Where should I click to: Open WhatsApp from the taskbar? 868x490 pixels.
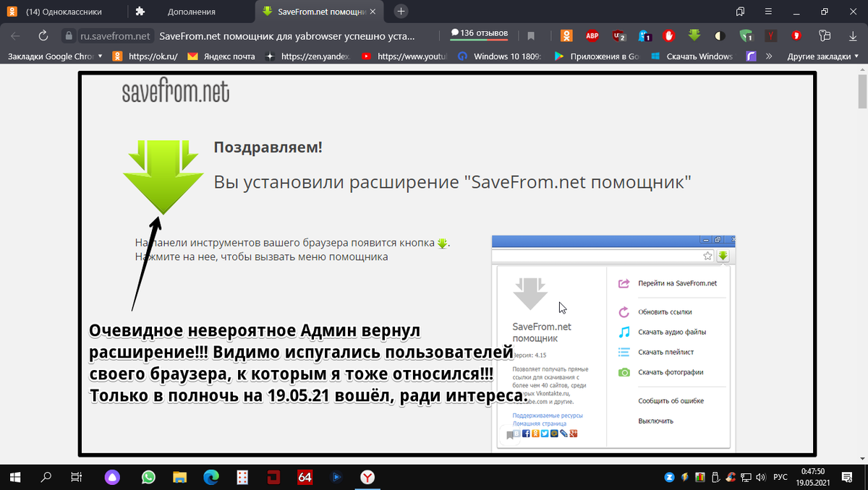[148, 477]
